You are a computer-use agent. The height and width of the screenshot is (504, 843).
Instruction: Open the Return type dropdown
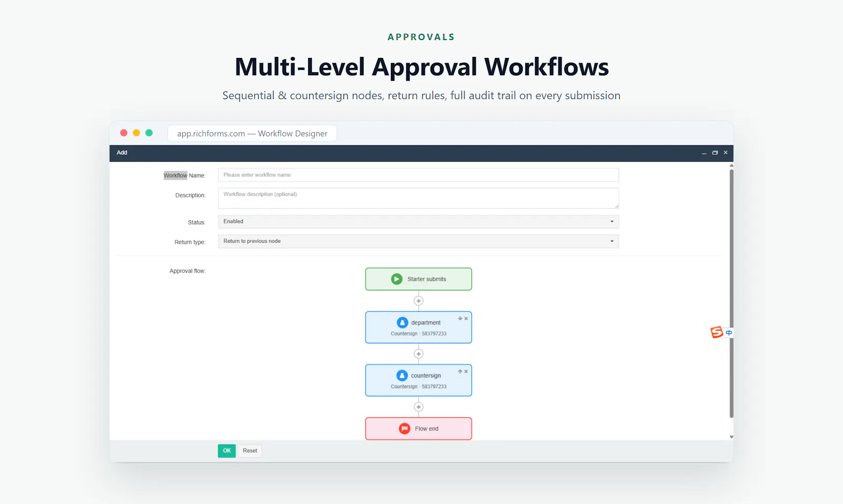point(418,241)
